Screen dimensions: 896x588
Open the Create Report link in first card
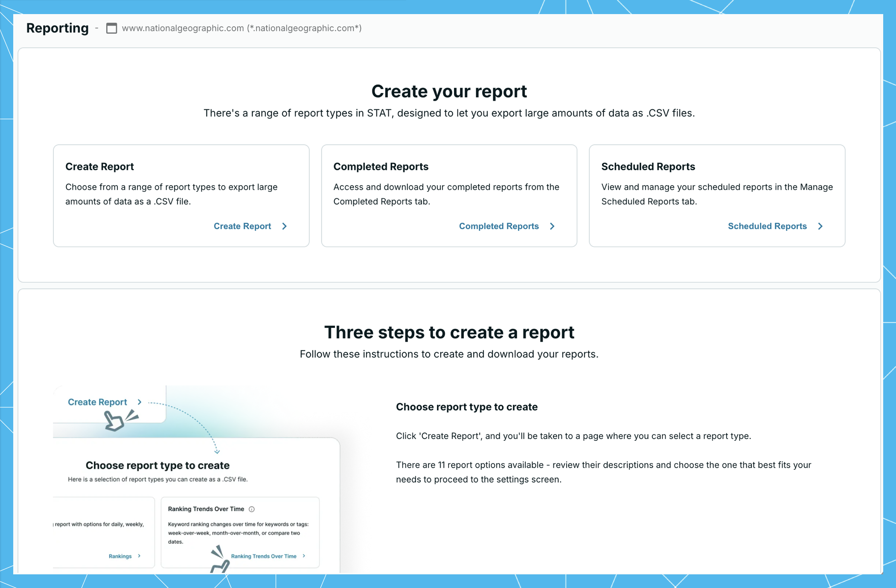click(x=242, y=226)
